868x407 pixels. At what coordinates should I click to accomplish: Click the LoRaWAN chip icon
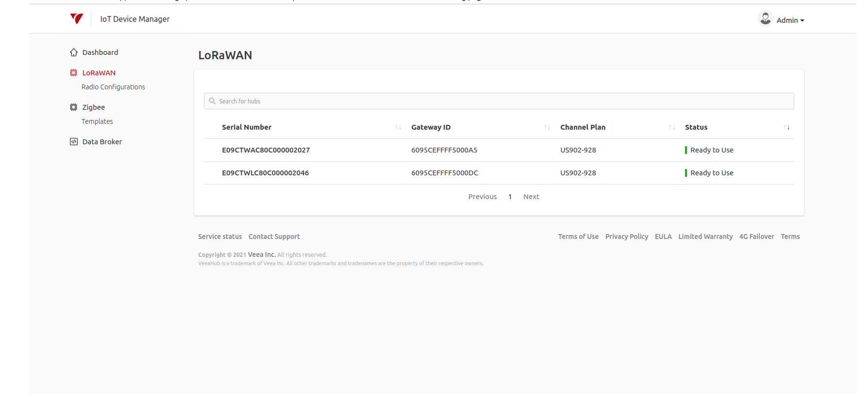(74, 73)
